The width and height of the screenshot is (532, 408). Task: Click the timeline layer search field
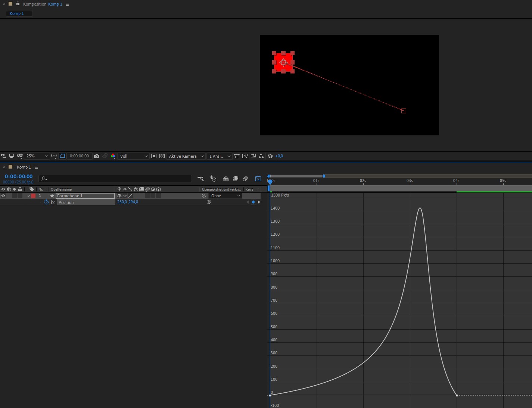(x=116, y=179)
